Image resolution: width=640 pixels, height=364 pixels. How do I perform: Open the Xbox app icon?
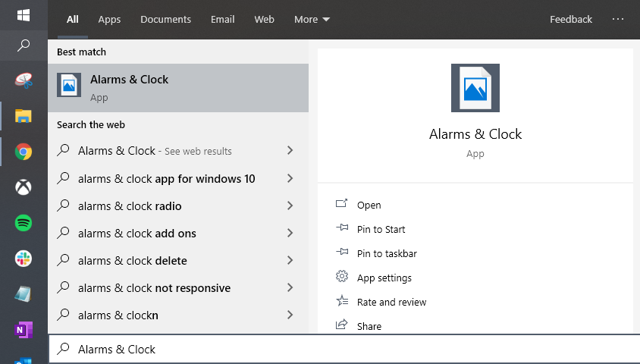pos(24,187)
